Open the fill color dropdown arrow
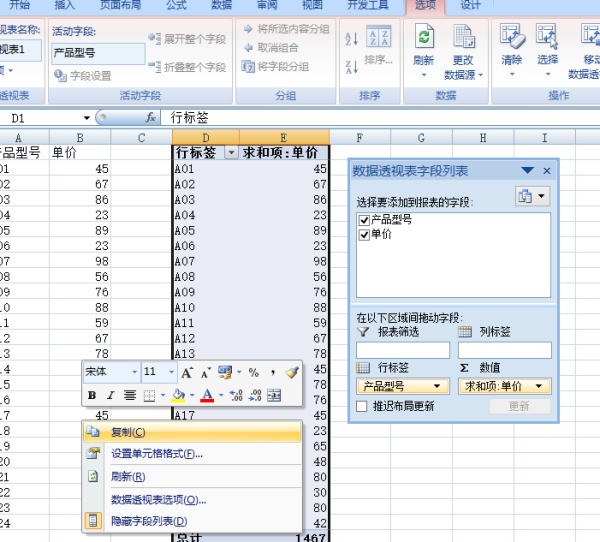This screenshot has height=542, width=600. point(192,395)
